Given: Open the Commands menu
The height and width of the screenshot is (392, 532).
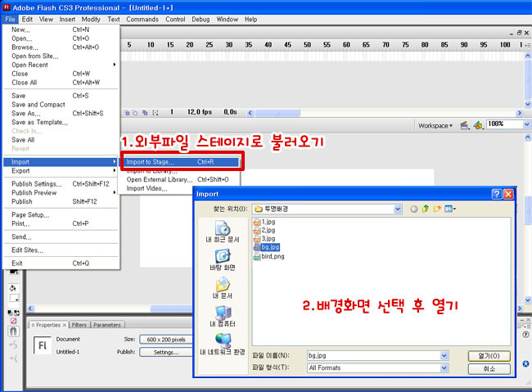Looking at the screenshot, I should tap(142, 20).
